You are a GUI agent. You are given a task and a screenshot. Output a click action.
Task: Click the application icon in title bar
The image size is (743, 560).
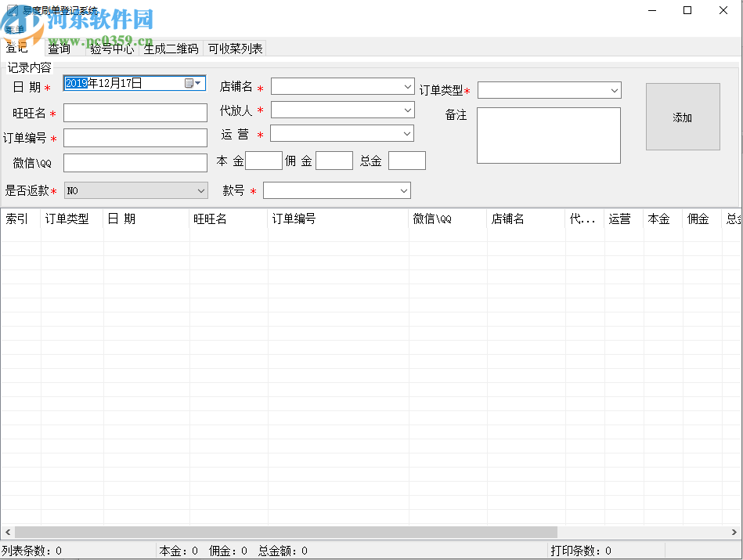[x=13, y=10]
